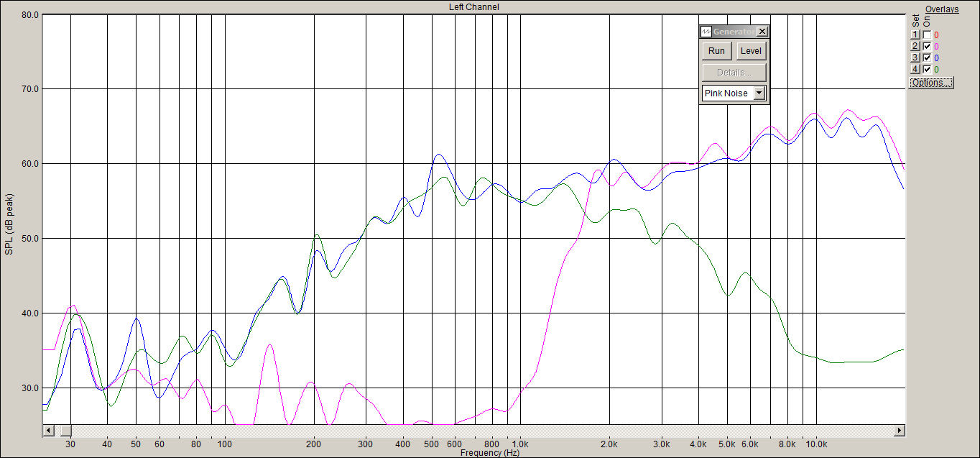The height and width of the screenshot is (458, 980).
Task: Click the horizontal scrollbar thumb
Action: [x=65, y=431]
